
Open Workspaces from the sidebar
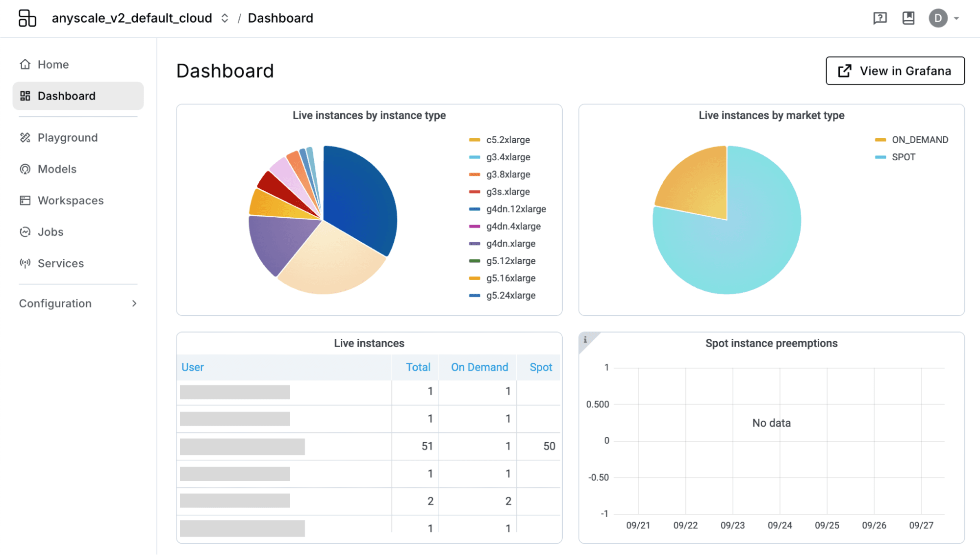[78, 200]
